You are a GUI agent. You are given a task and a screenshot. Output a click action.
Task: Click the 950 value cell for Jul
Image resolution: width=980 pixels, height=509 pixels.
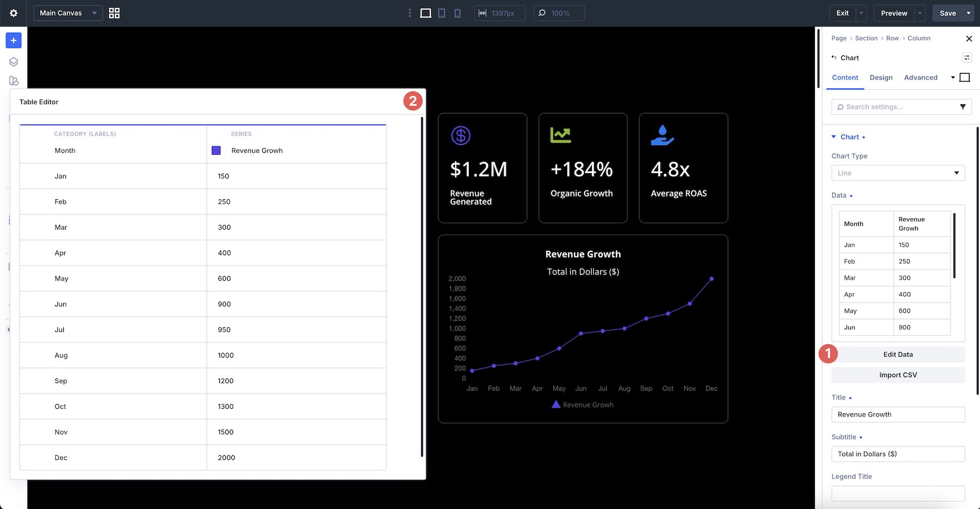click(297, 329)
